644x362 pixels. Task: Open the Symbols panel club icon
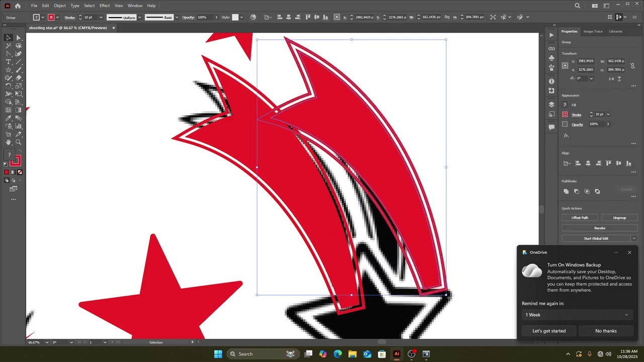pos(551,58)
